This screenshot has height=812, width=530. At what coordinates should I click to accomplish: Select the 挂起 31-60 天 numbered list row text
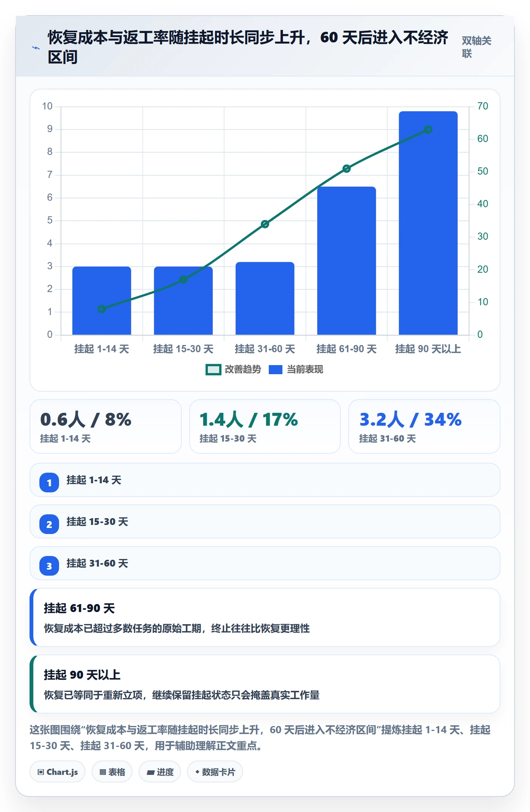pyautogui.click(x=97, y=564)
